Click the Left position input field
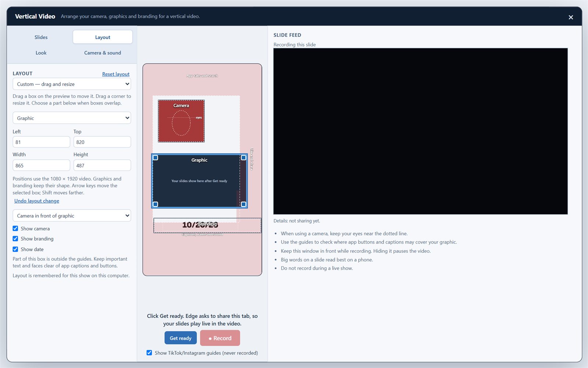Screen dimensions: 588x368 click(41, 142)
